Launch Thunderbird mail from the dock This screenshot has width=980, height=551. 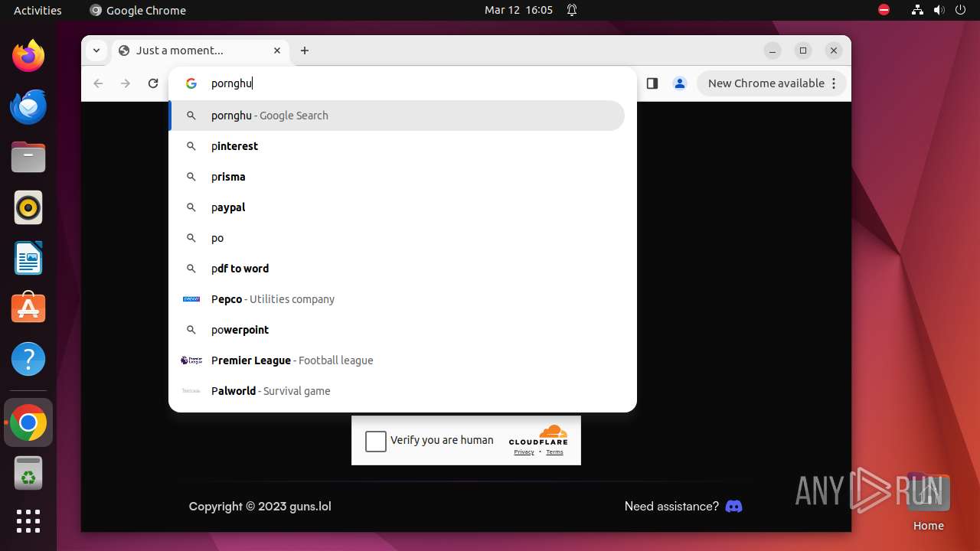[28, 106]
